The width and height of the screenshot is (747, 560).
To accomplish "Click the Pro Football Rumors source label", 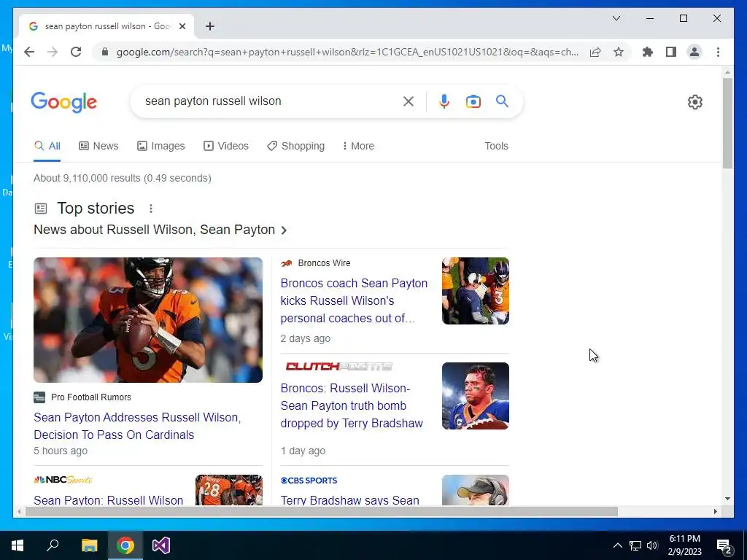I will tap(91, 397).
